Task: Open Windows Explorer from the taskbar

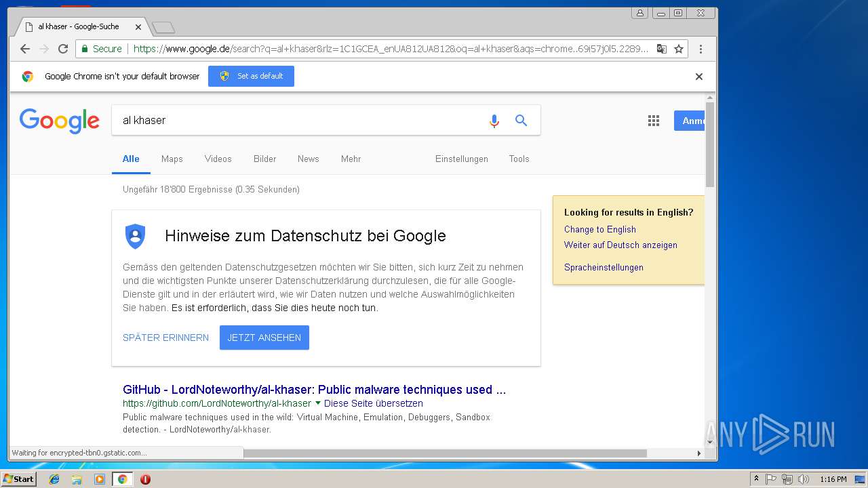Action: [x=77, y=479]
